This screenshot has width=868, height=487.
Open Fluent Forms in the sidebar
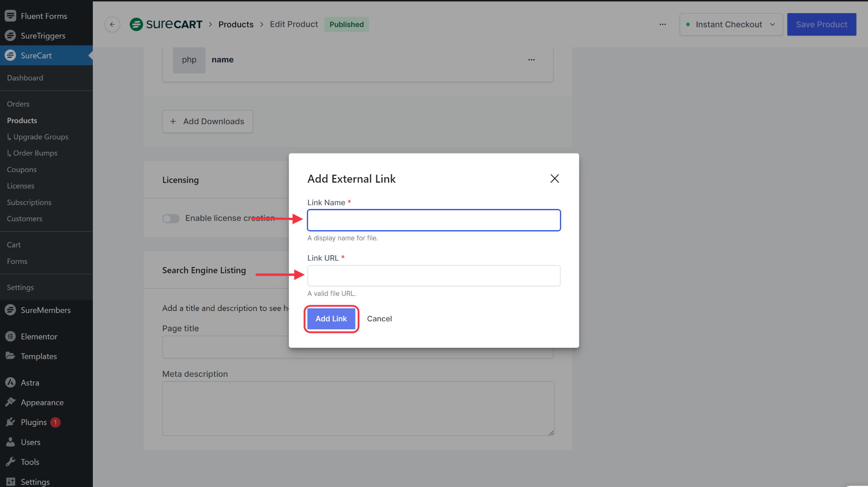pyautogui.click(x=44, y=16)
